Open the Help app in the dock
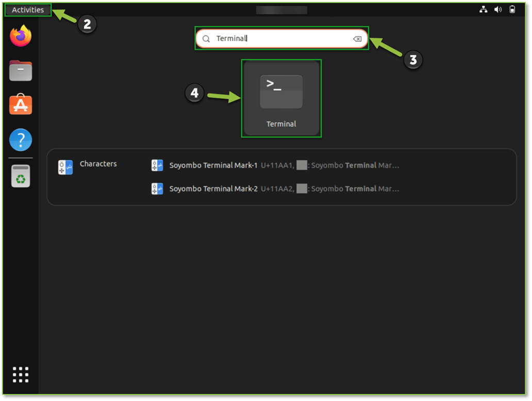Viewport: 532px width, 401px height. point(20,140)
